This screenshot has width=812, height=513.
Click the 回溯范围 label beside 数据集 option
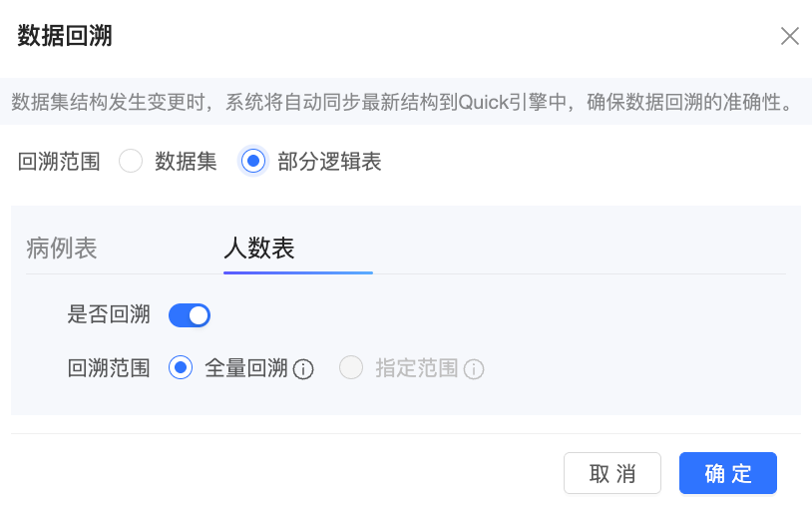pos(59,161)
